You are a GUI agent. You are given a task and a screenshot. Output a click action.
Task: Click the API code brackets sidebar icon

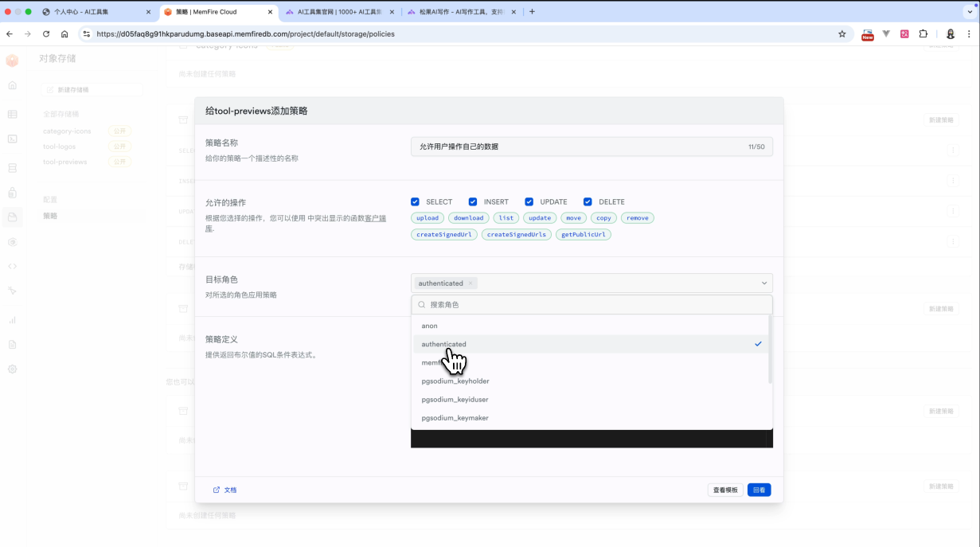click(12, 266)
